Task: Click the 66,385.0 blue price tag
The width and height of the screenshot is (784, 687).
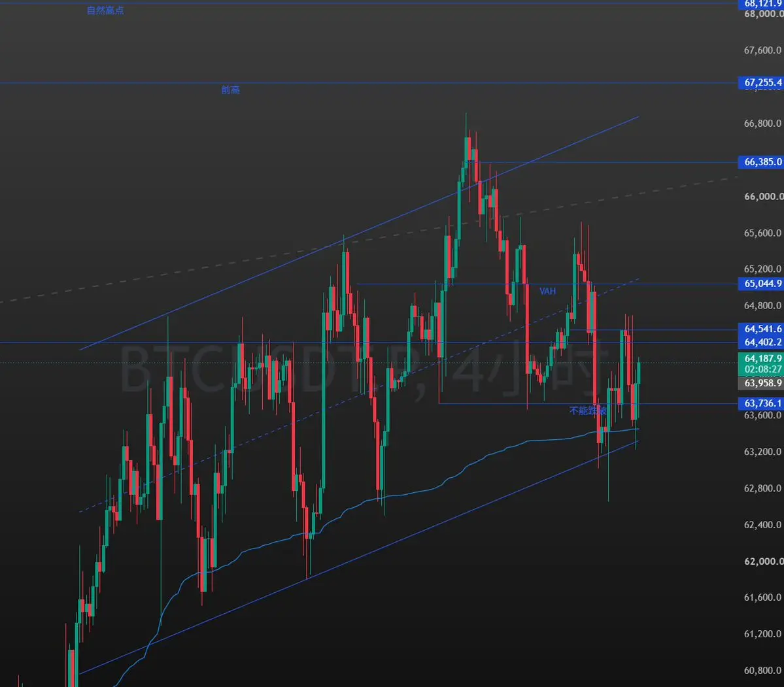Action: coord(761,162)
